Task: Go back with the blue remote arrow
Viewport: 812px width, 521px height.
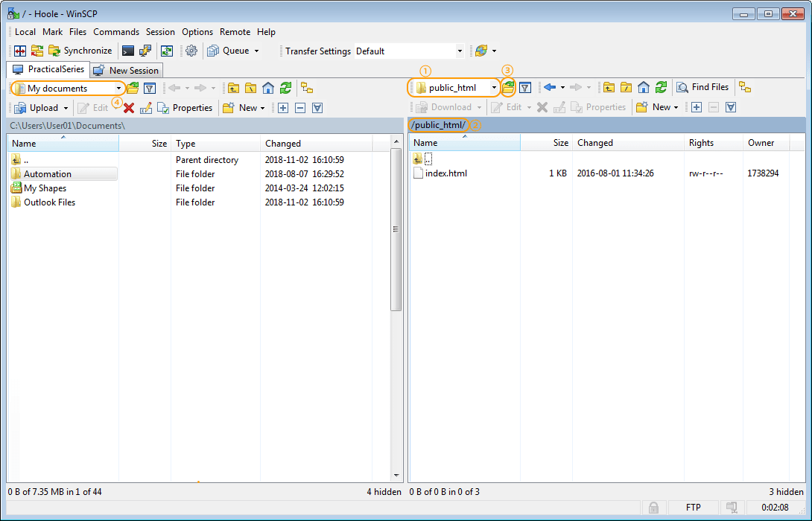Action: click(550, 87)
